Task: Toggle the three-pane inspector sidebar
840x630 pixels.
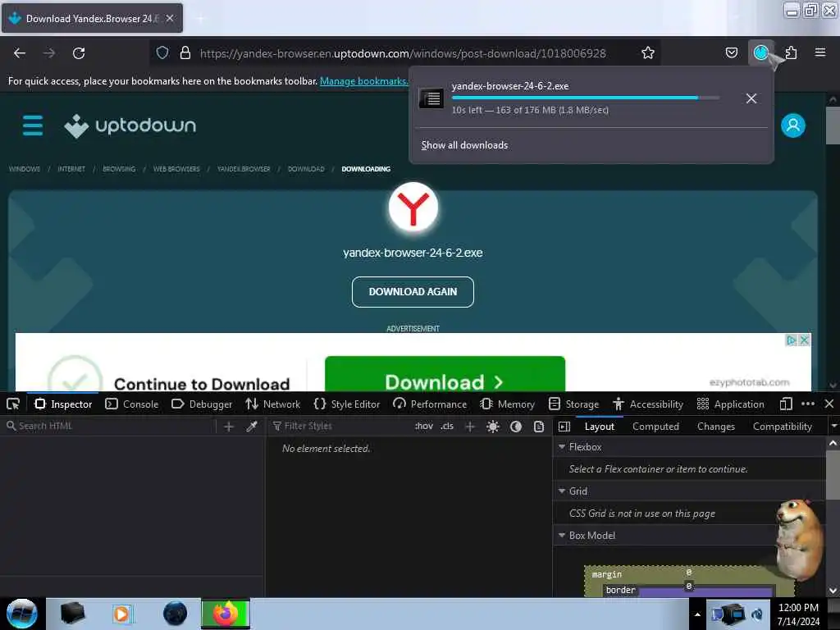Action: [564, 427]
